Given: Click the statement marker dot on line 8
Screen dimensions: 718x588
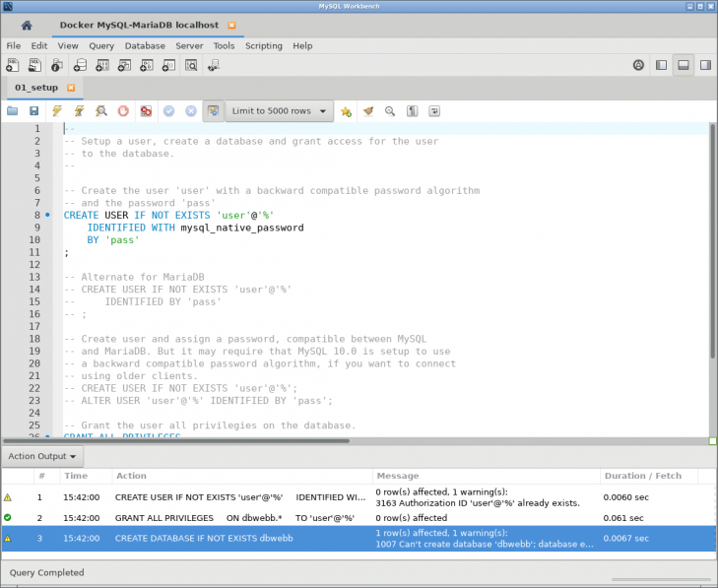Looking at the screenshot, I should [x=47, y=215].
